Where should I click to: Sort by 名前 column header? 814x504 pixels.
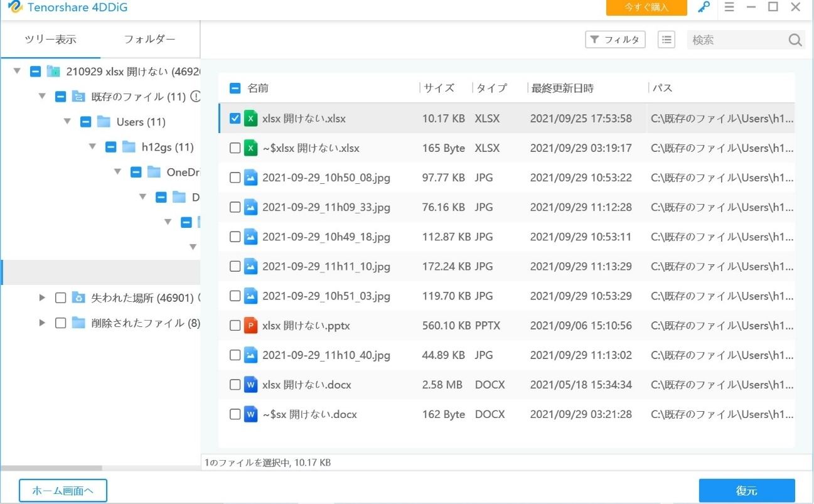258,88
